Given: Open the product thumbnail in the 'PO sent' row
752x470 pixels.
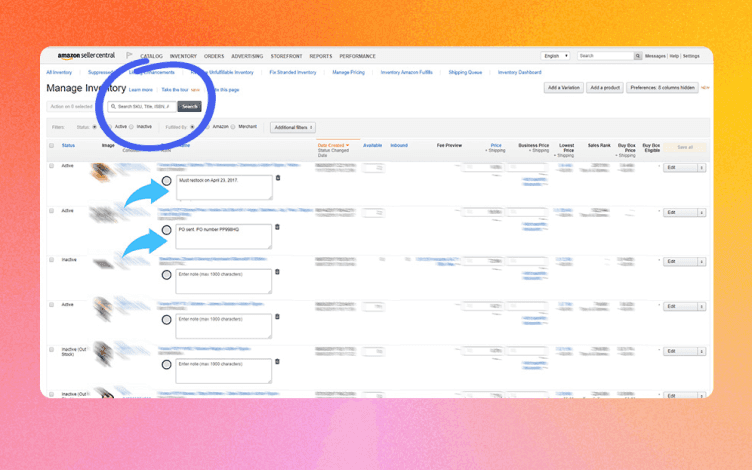Looking at the screenshot, I should (102, 215).
